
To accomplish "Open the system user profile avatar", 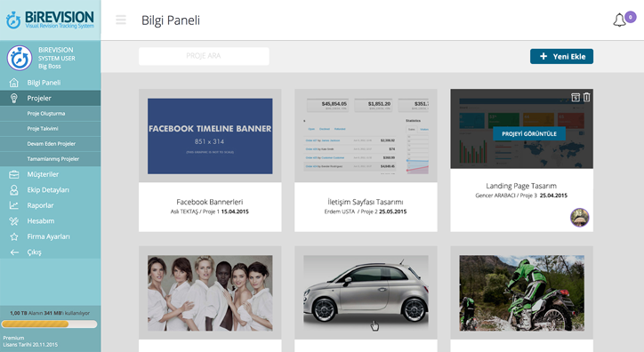I will pos(20,58).
